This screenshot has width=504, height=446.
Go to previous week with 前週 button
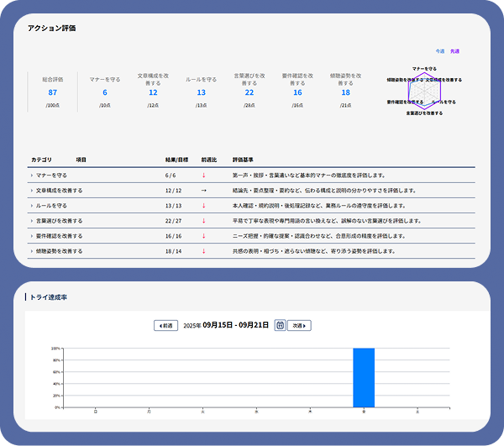[165, 325]
